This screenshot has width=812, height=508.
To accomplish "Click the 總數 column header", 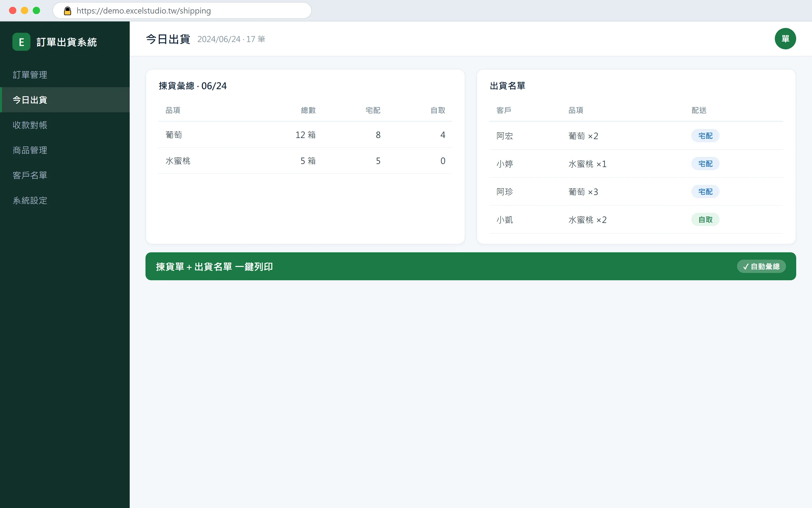I will (x=308, y=110).
